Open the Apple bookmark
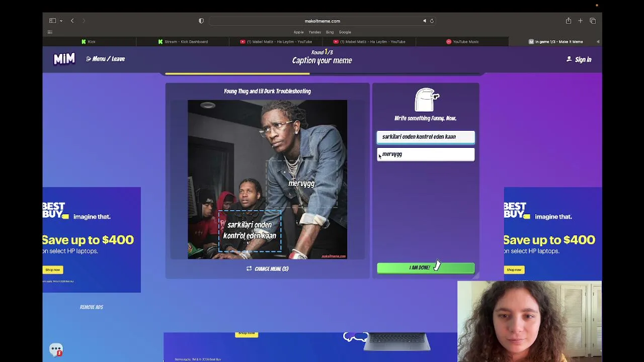 298,32
